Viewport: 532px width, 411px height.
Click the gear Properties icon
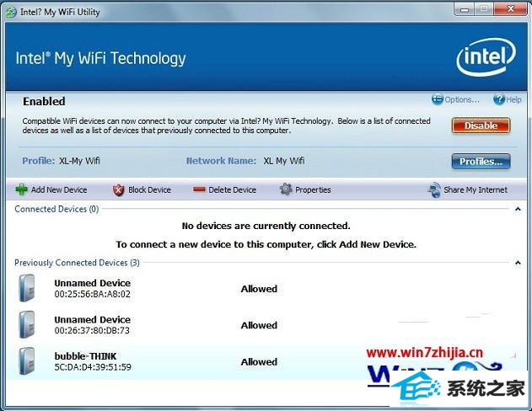click(286, 189)
